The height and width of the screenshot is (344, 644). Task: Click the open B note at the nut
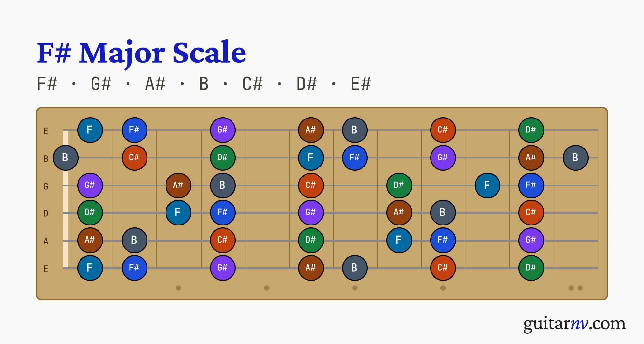click(x=66, y=158)
